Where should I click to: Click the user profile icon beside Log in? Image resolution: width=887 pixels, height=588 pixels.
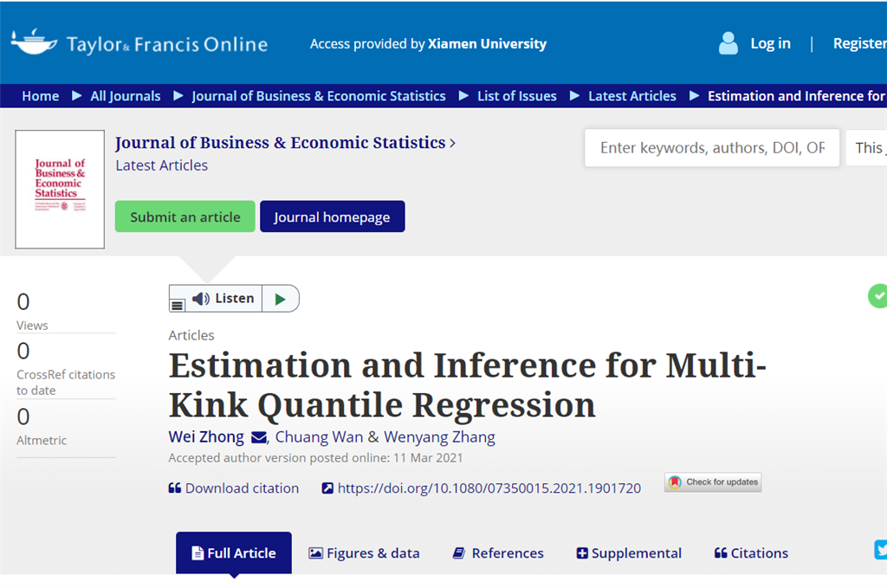728,43
